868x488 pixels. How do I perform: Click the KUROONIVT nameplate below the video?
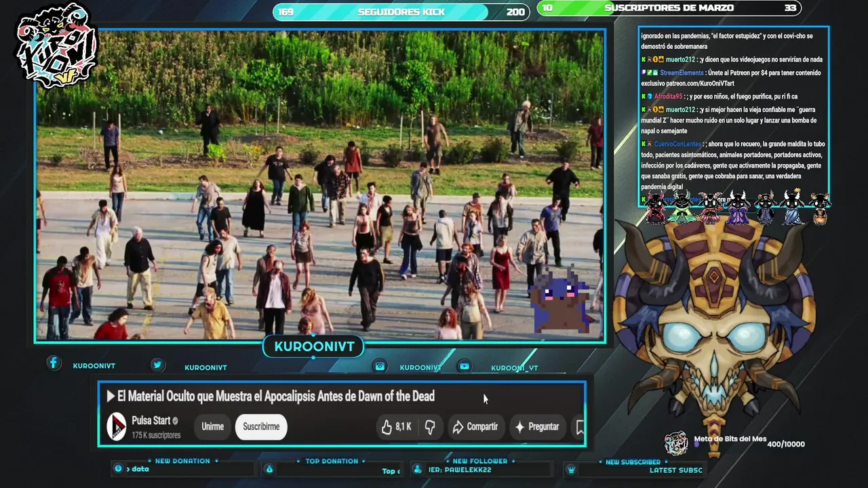314,347
